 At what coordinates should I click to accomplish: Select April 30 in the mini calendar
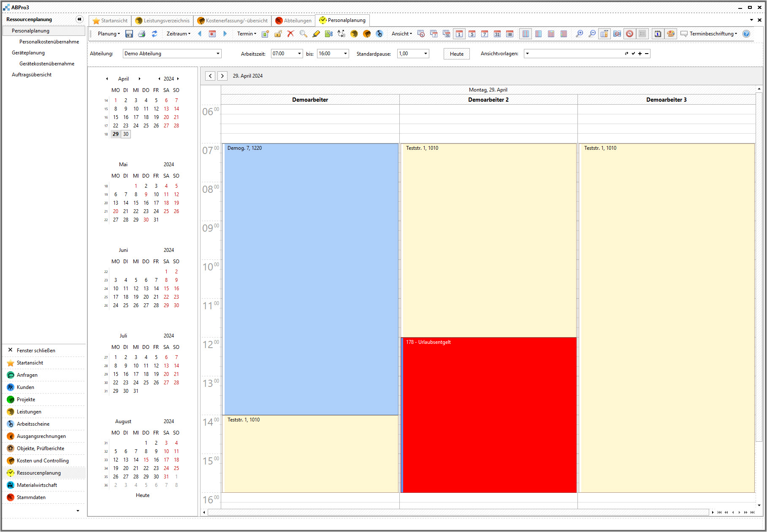[126, 134]
